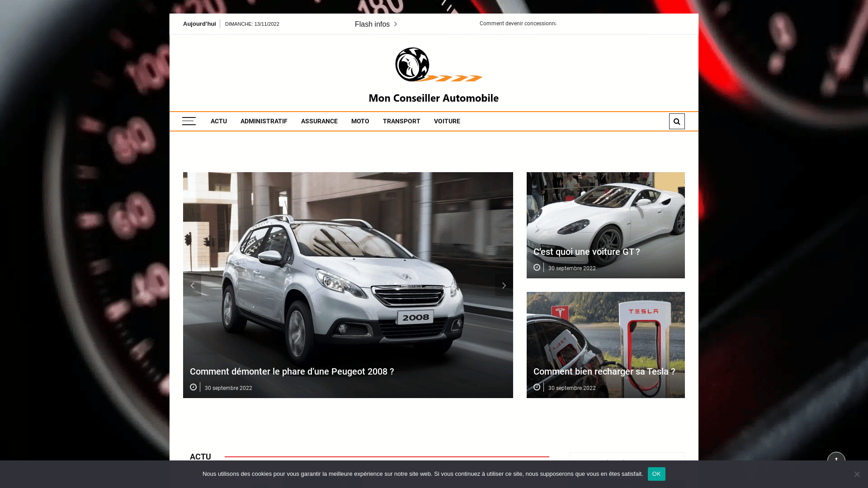Expand the Flash infos chevron
This screenshot has height=488, width=868.
click(395, 24)
